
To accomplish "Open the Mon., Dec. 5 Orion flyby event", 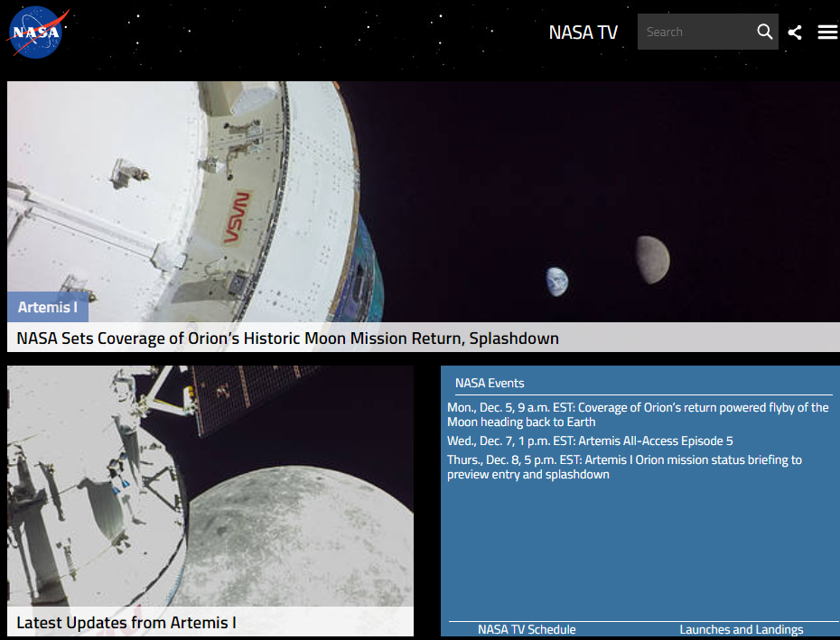I will click(x=638, y=414).
